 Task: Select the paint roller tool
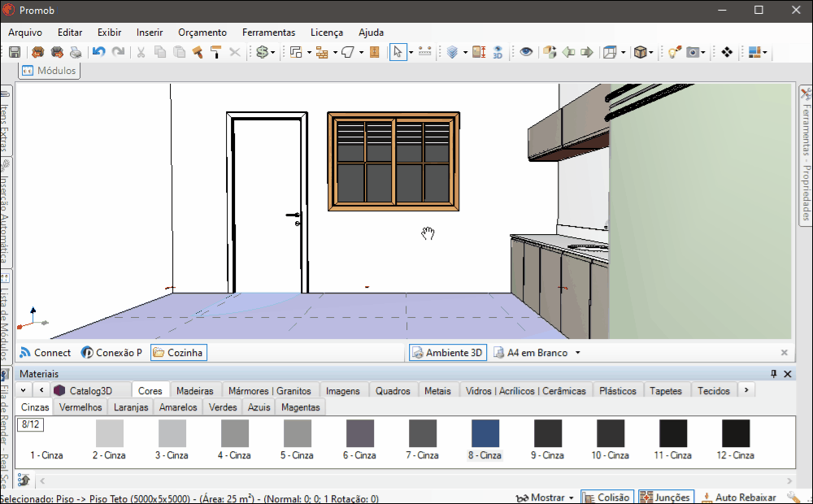click(x=215, y=52)
